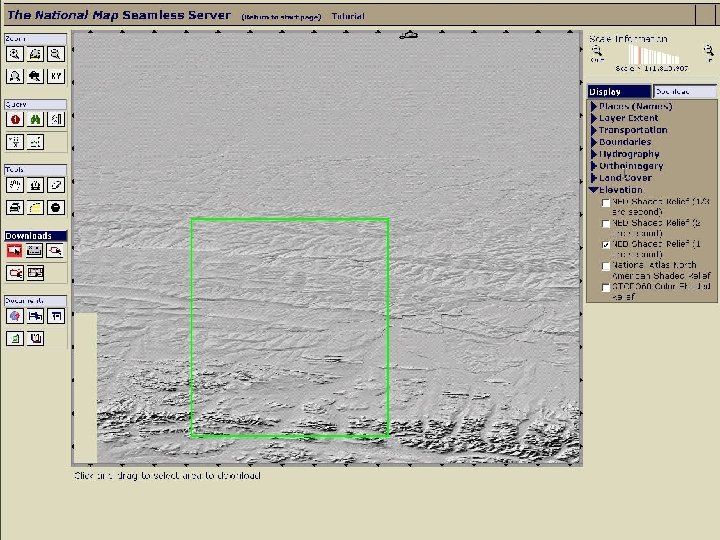This screenshot has width=720, height=540.
Task: Click the Query icon right of the green binoculars
Action: click(x=56, y=119)
